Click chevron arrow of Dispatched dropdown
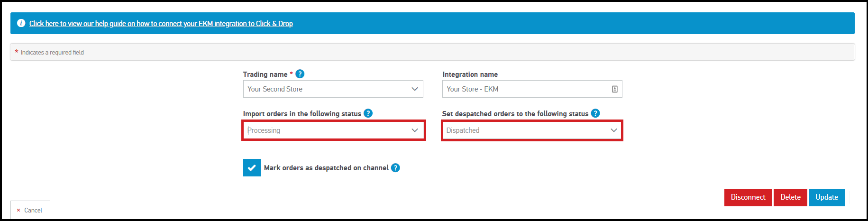Image resolution: width=868 pixels, height=221 pixels. click(x=613, y=130)
